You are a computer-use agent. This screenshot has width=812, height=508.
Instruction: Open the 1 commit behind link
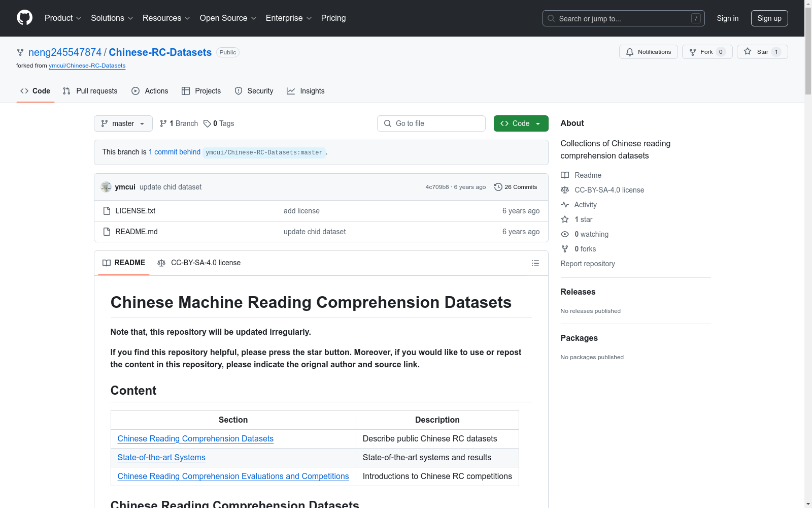175,152
